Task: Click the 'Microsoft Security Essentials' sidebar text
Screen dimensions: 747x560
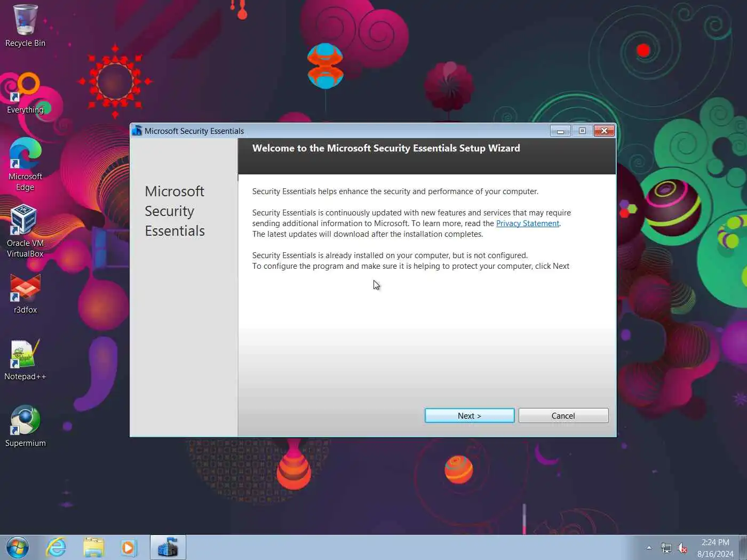Action: pyautogui.click(x=174, y=211)
